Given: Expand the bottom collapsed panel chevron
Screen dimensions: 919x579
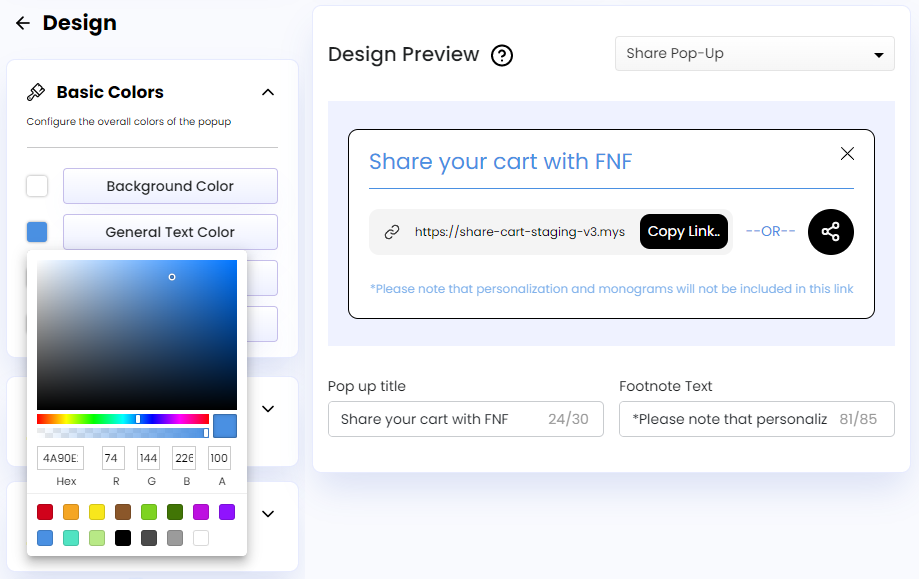Looking at the screenshot, I should pos(267,513).
